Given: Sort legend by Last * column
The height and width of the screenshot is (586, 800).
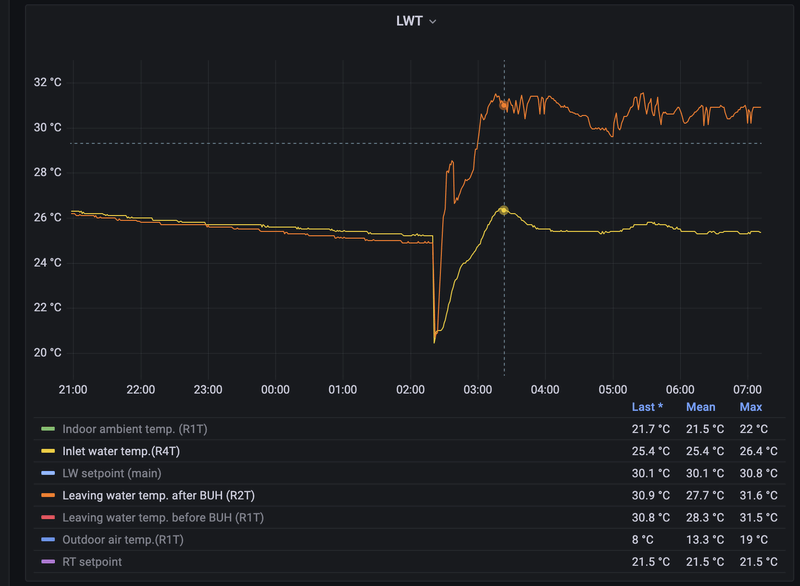Looking at the screenshot, I should click(646, 407).
